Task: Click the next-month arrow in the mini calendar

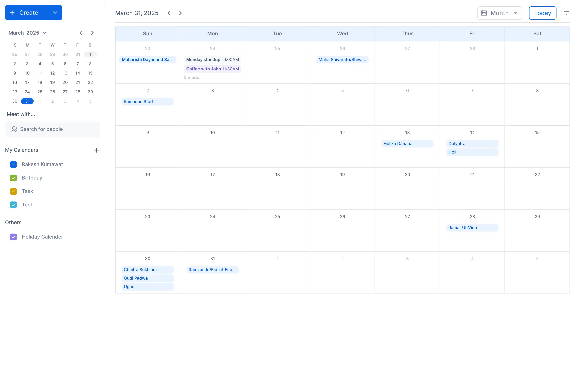Action: click(92, 33)
